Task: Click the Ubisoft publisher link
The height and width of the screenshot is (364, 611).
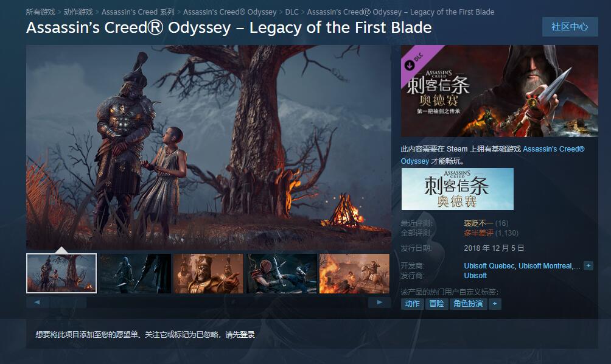Action: pyautogui.click(x=475, y=276)
